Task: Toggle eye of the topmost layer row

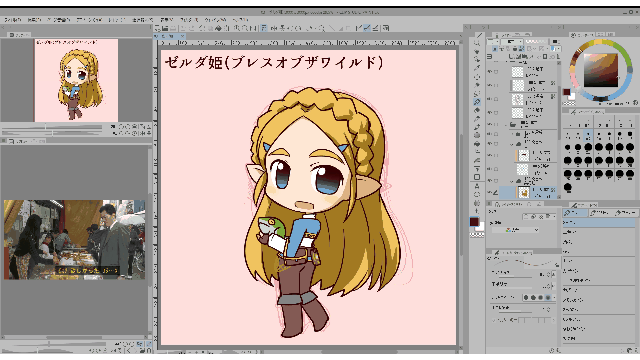Action: (x=490, y=71)
